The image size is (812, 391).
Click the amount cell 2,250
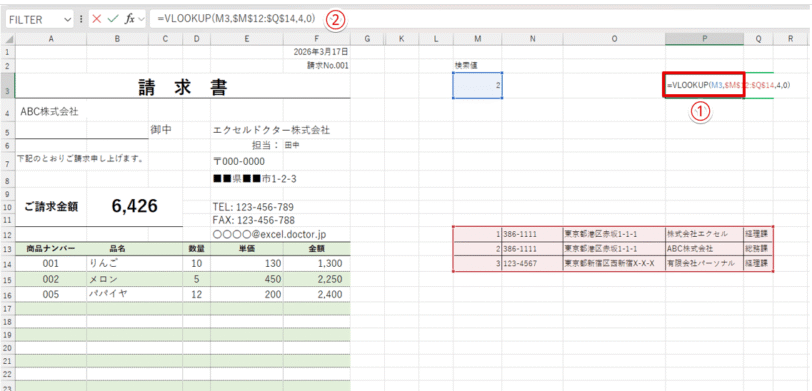pos(316,279)
